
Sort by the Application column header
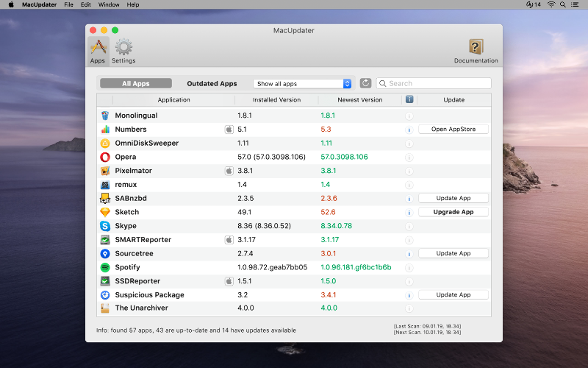coord(173,100)
